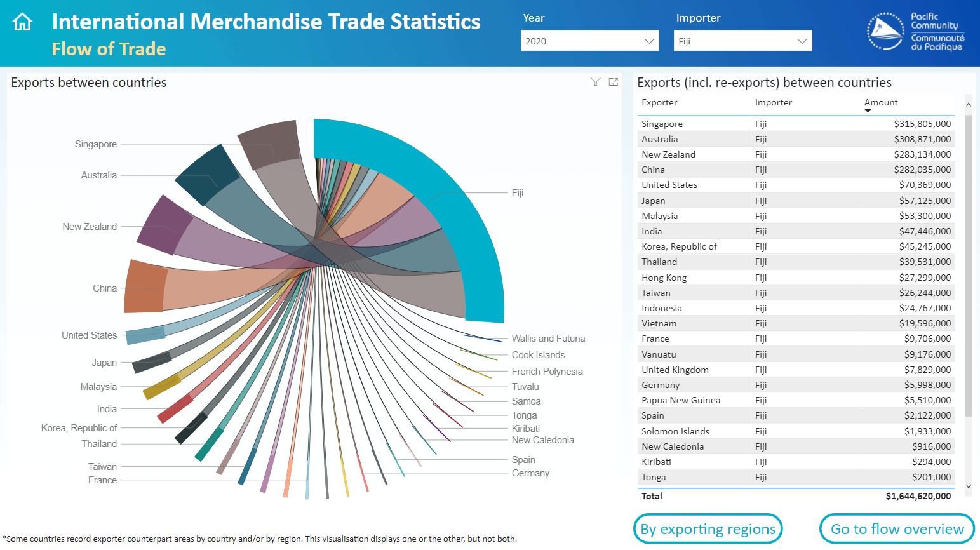Click the table's vertical scrollbar thumb

point(968,267)
